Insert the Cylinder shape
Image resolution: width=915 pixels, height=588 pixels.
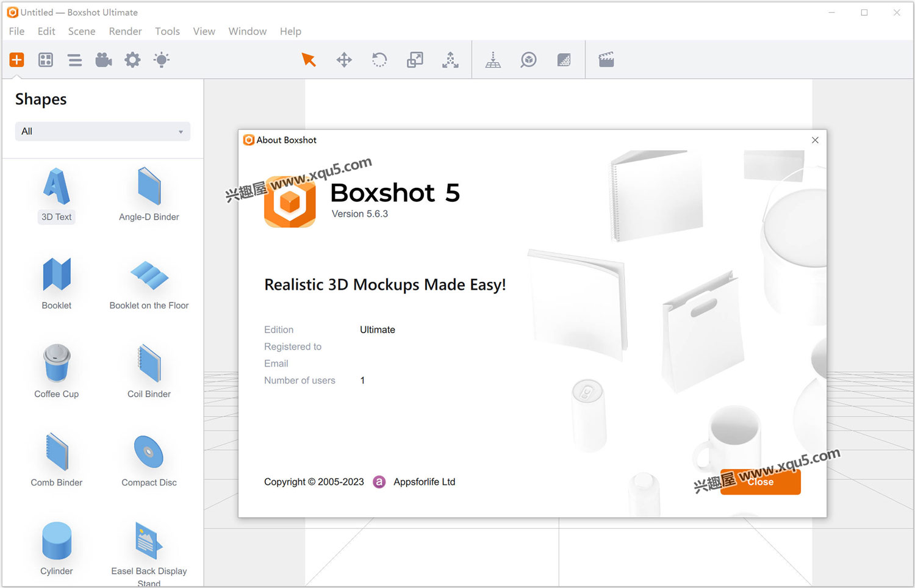click(x=57, y=549)
